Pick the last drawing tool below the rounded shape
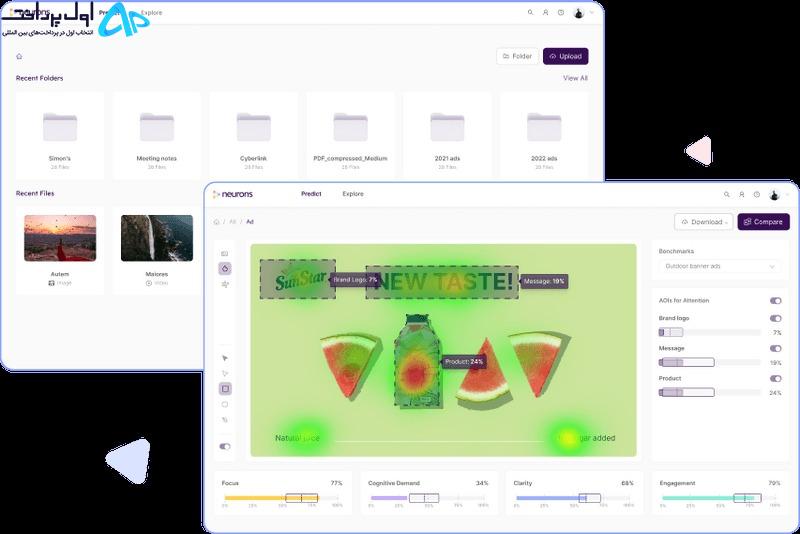800x534 pixels. click(x=225, y=420)
